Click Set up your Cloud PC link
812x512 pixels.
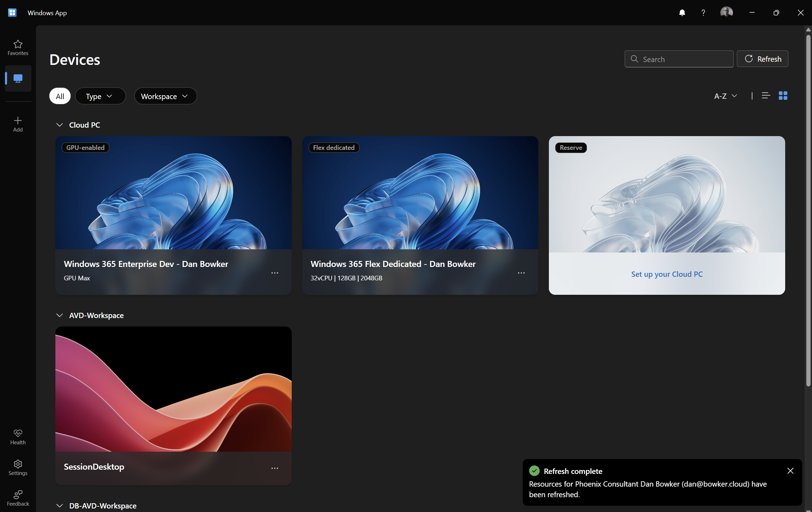click(x=667, y=274)
